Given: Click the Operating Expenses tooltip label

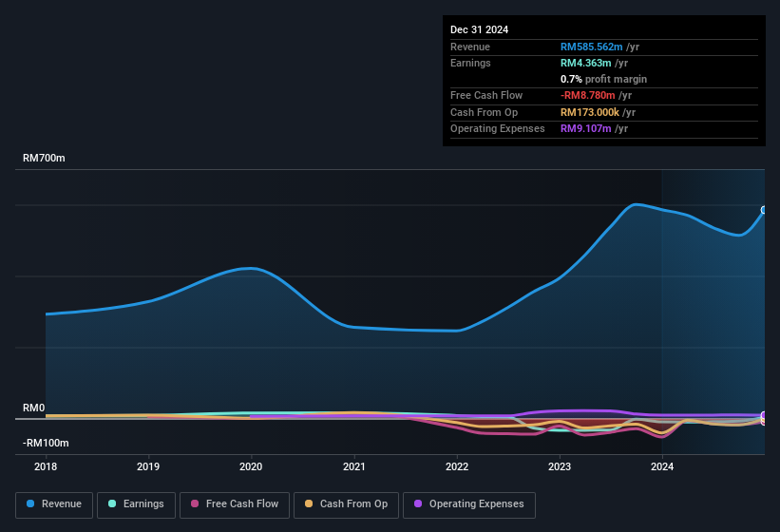Looking at the screenshot, I should (x=498, y=128).
